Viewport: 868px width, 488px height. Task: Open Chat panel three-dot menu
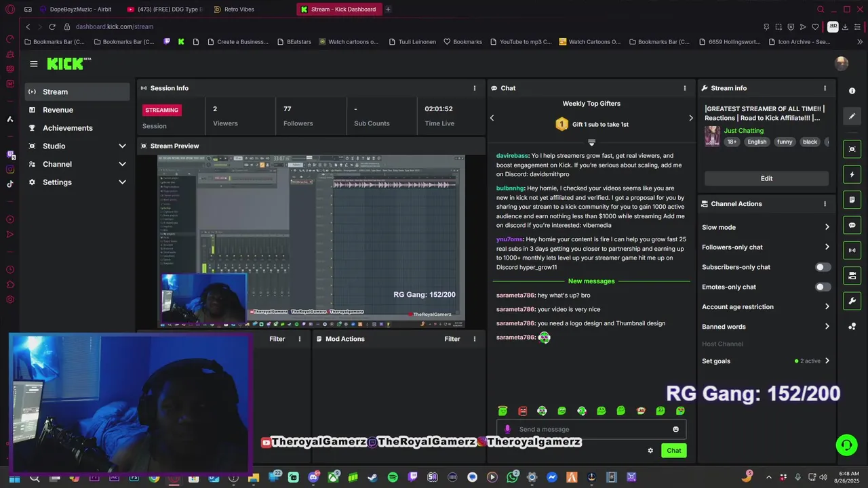point(684,88)
